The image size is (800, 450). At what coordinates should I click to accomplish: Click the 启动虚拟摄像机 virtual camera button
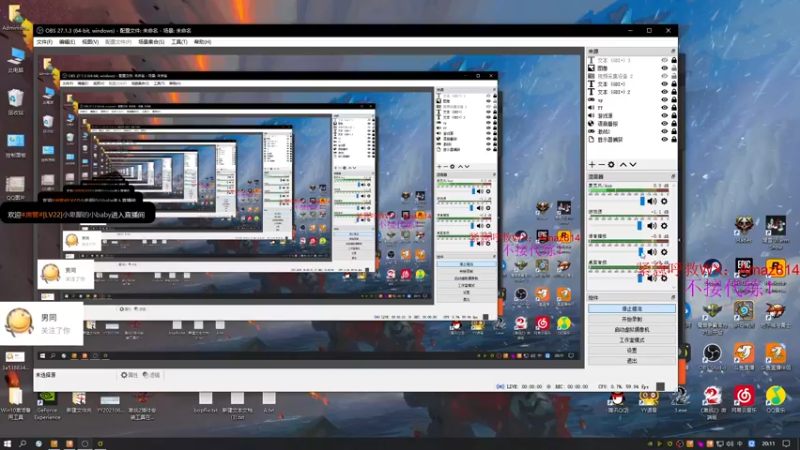(x=632, y=330)
